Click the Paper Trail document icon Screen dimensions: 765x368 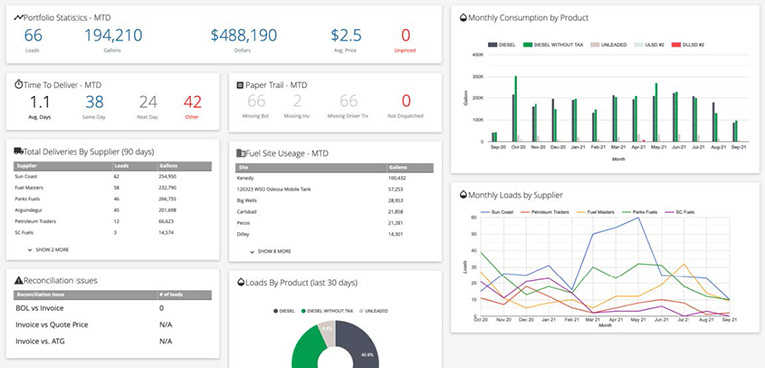240,85
